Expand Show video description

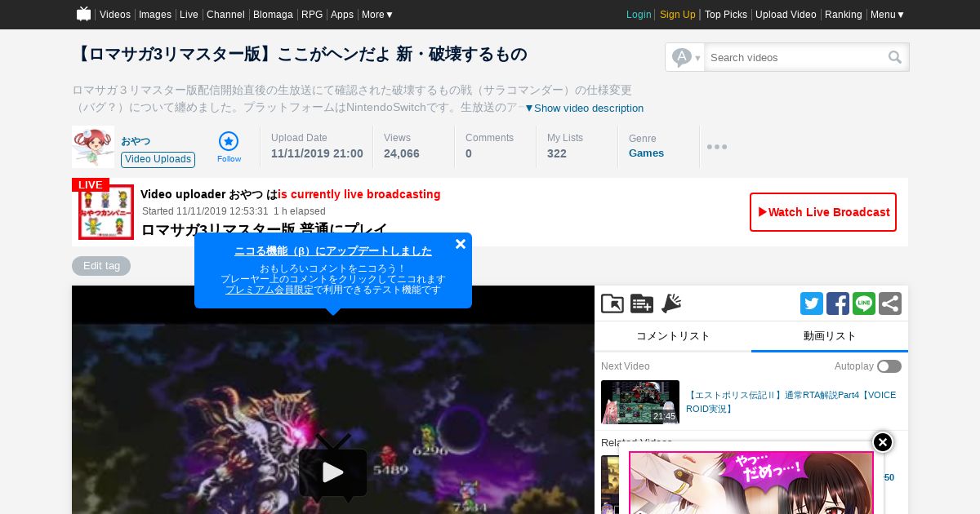[x=584, y=109]
